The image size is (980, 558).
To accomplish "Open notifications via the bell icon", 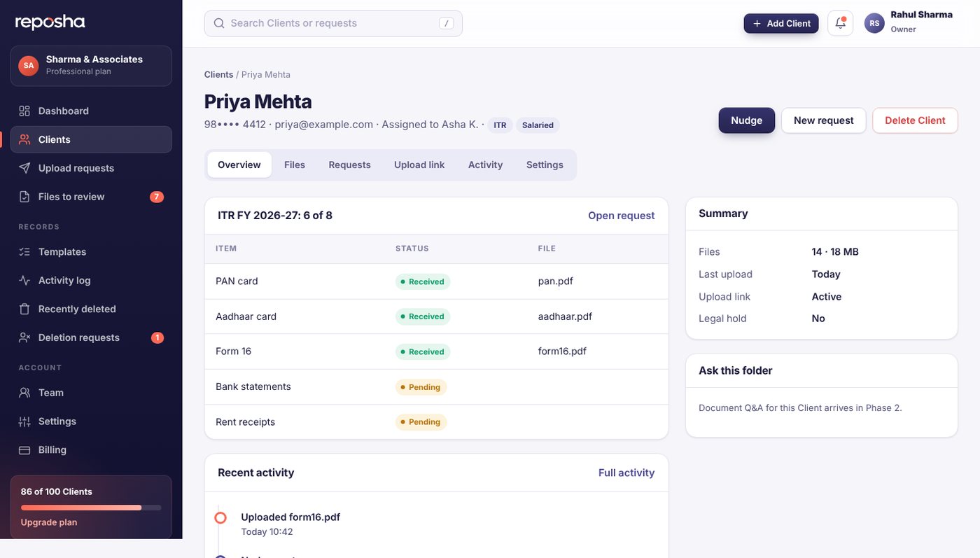I will [840, 23].
